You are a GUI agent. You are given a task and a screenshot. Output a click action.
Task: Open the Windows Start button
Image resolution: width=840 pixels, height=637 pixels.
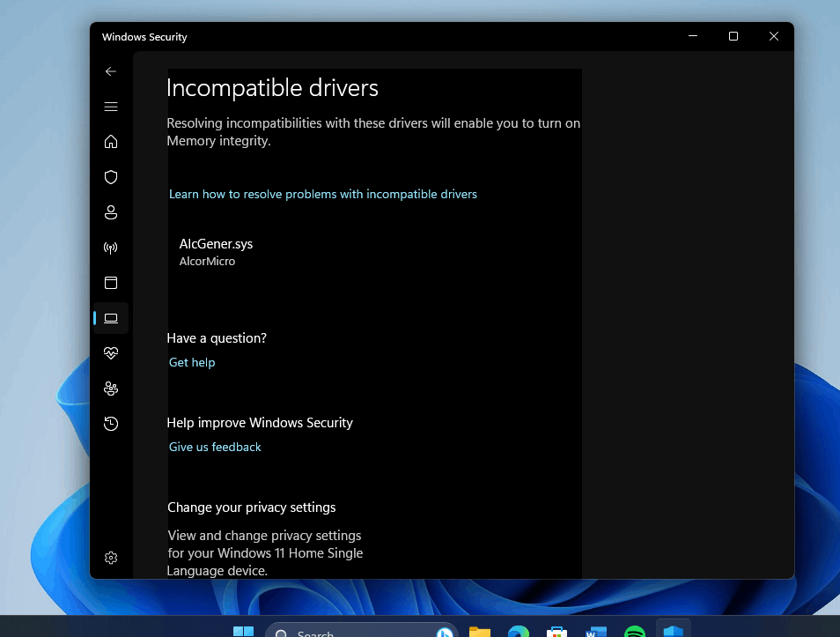coord(243,632)
